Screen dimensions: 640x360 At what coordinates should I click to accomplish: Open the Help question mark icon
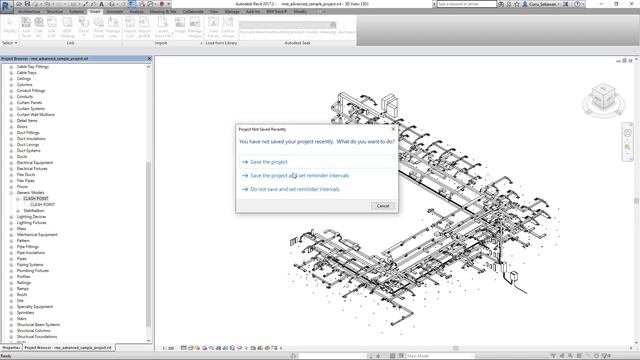pyautogui.click(x=577, y=4)
